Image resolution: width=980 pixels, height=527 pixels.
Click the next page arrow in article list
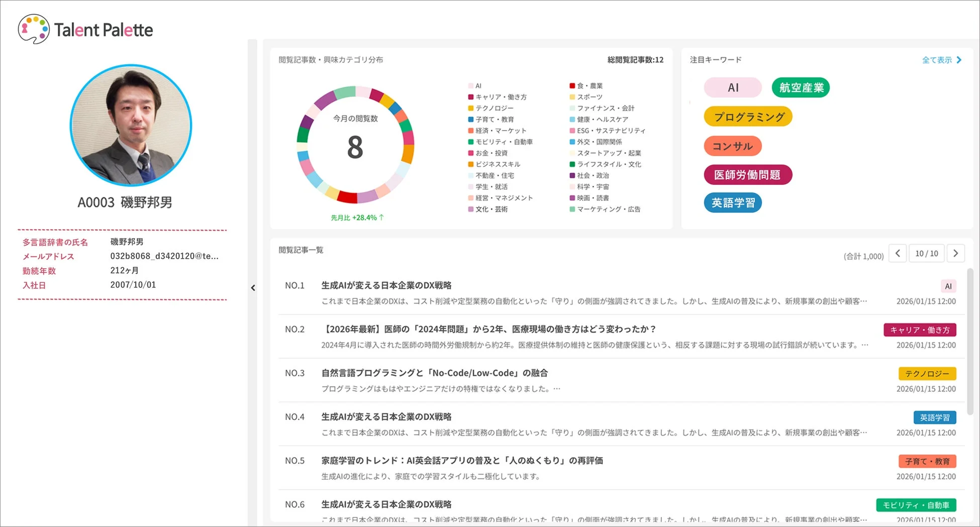point(956,253)
